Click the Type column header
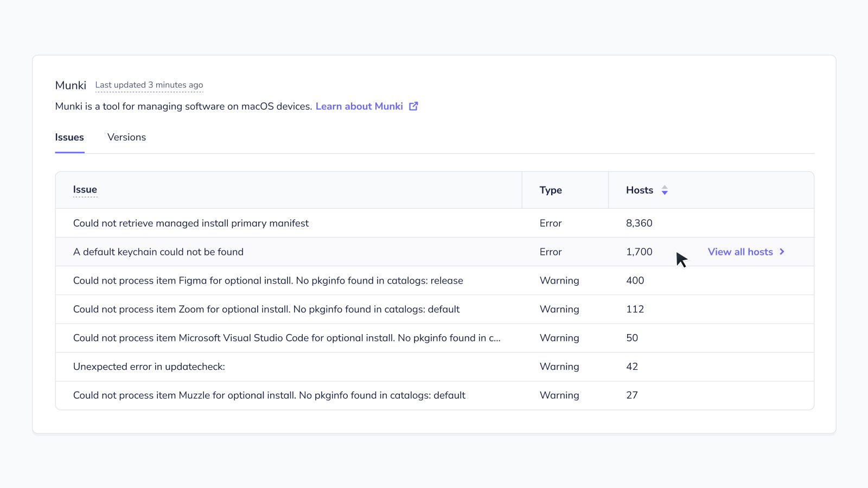The image size is (868, 488). click(x=551, y=190)
